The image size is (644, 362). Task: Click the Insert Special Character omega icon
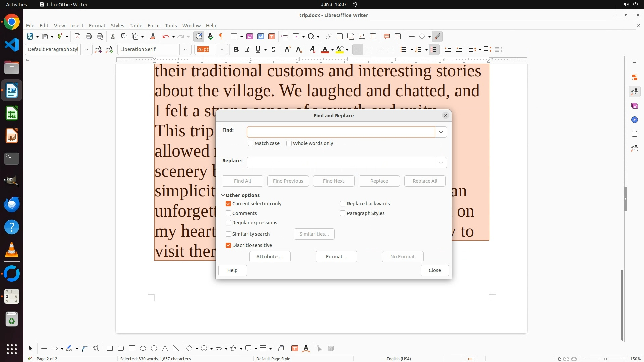[311, 36]
